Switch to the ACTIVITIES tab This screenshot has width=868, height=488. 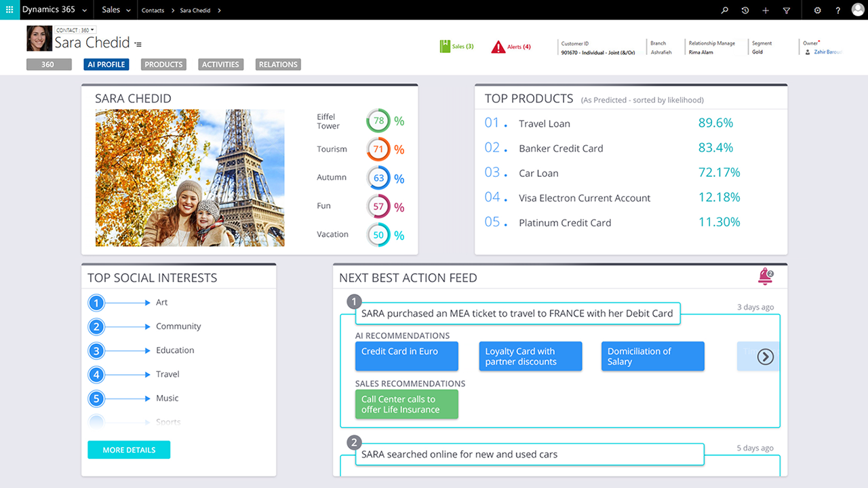click(x=220, y=64)
